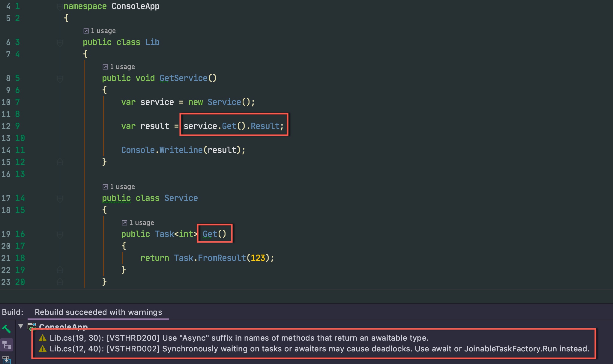This screenshot has height=364, width=613.
Task: Click usage icon above Get method
Action: pos(124,223)
